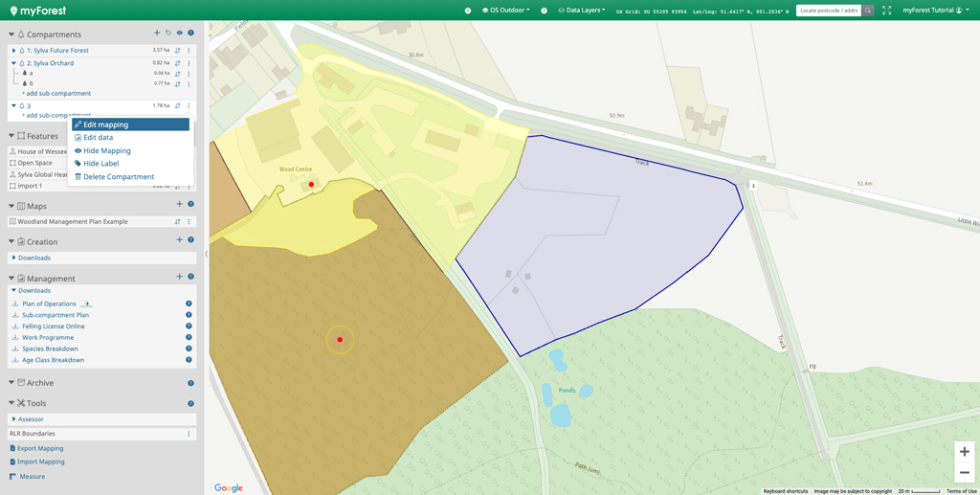The height and width of the screenshot is (495, 980).
Task: Open sort arrows for Sylva Future Forest
Action: pos(177,51)
